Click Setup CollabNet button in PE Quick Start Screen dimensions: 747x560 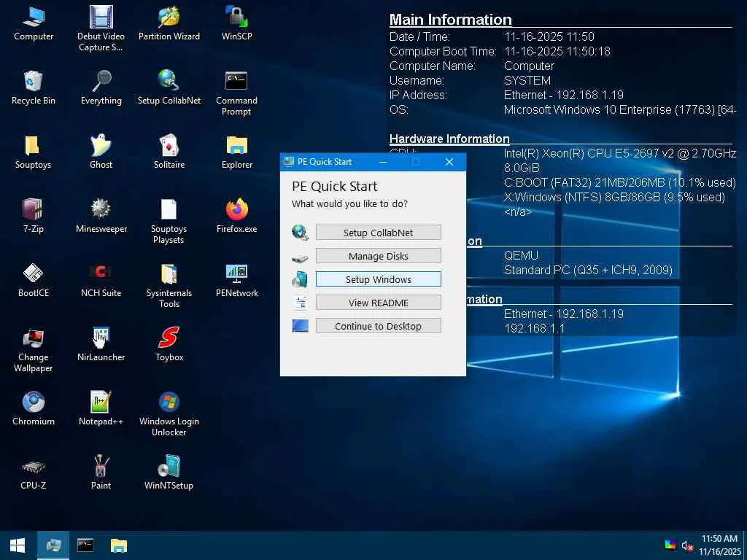pos(379,233)
